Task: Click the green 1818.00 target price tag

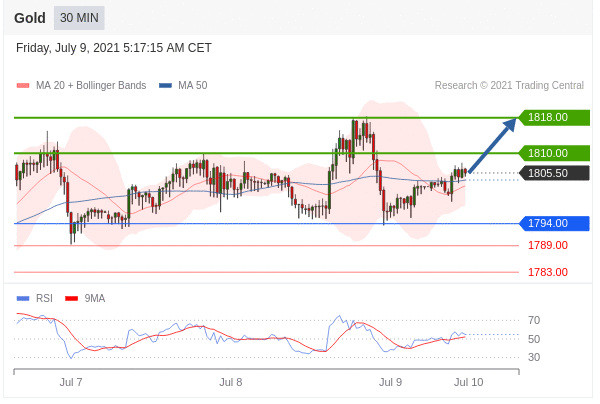Action: pyautogui.click(x=552, y=117)
